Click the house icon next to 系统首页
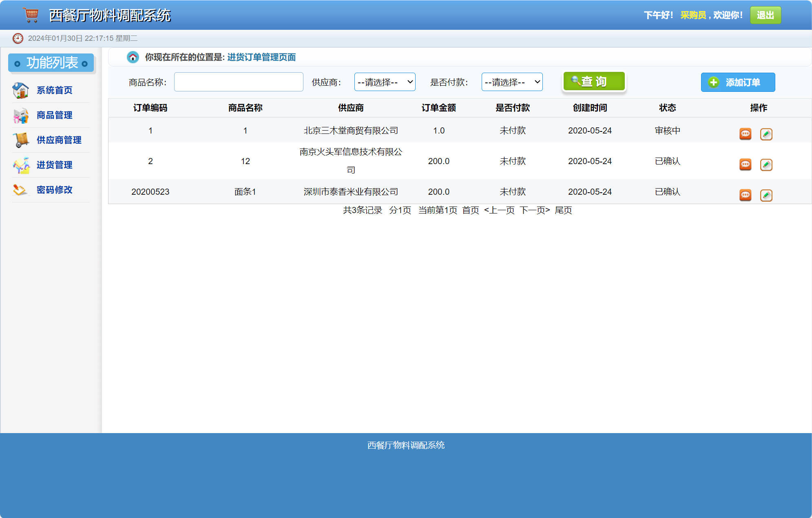The image size is (812, 518). [20, 90]
